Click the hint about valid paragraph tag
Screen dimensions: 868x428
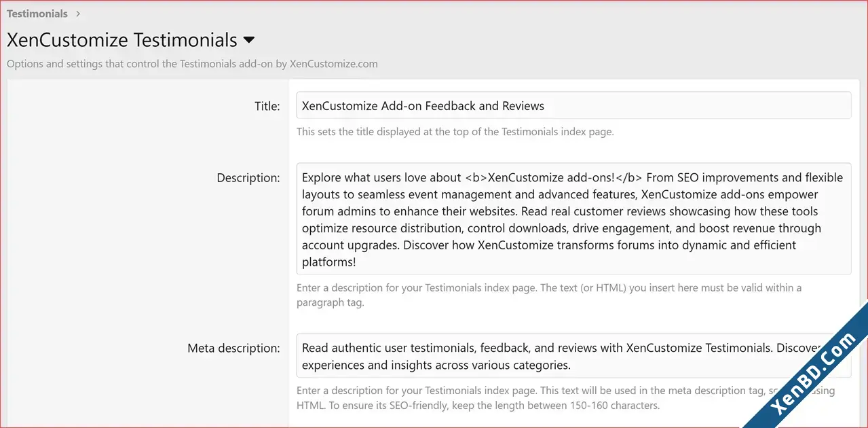tap(549, 295)
